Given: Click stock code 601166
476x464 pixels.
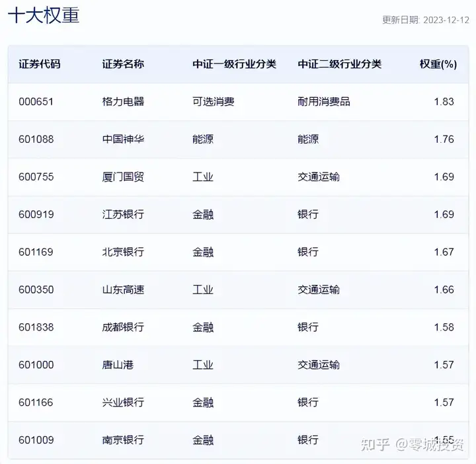Looking at the screenshot, I should coord(36,403).
